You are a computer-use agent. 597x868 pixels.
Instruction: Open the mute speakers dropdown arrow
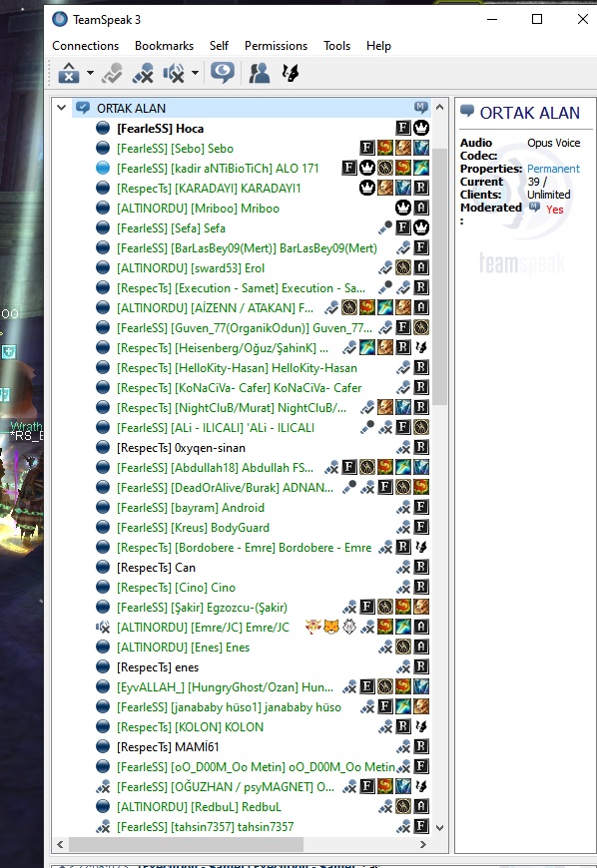195,73
